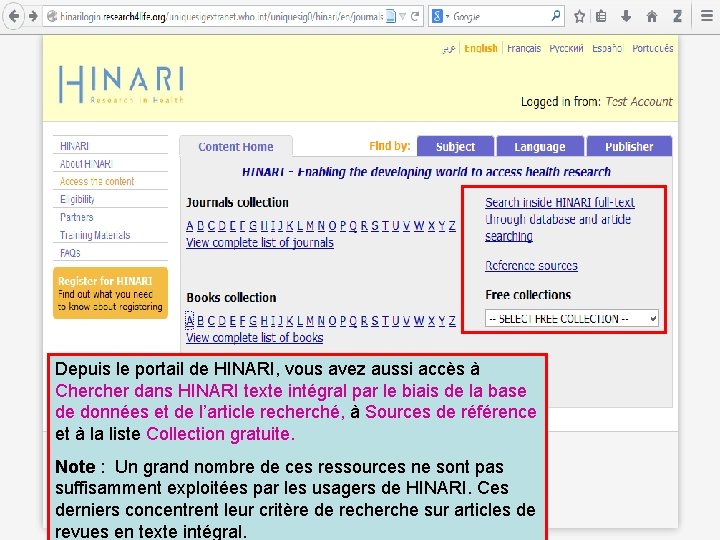The width and height of the screenshot is (720, 540).
Task: Open the Downloads arrow icon
Action: click(x=626, y=17)
